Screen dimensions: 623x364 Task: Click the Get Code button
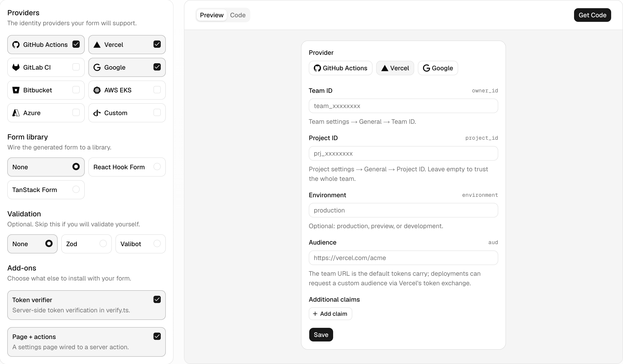[592, 15]
